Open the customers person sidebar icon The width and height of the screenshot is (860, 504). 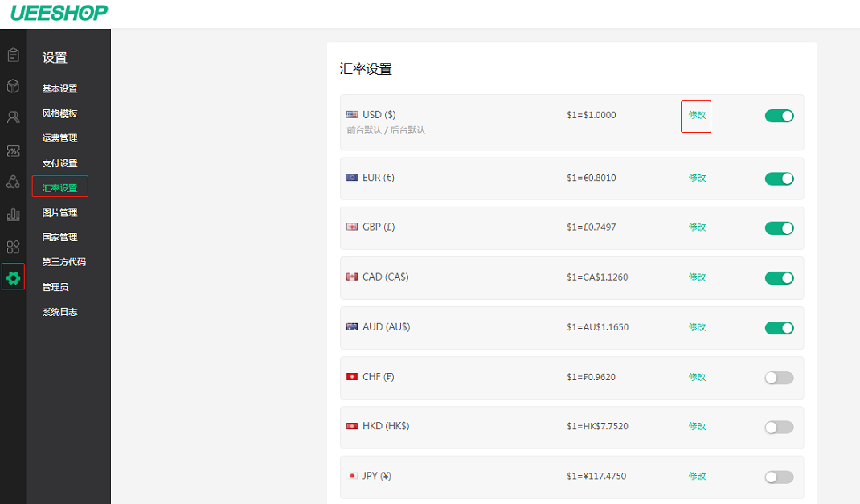click(13, 117)
